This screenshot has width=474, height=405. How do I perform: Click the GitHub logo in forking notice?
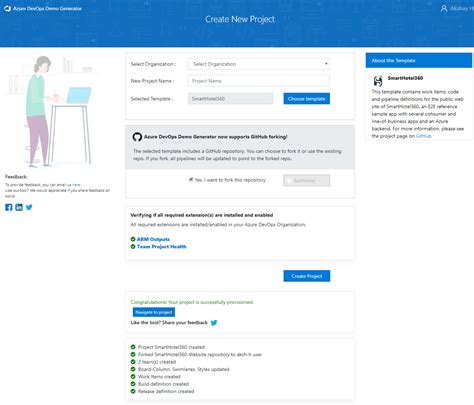pos(137,137)
